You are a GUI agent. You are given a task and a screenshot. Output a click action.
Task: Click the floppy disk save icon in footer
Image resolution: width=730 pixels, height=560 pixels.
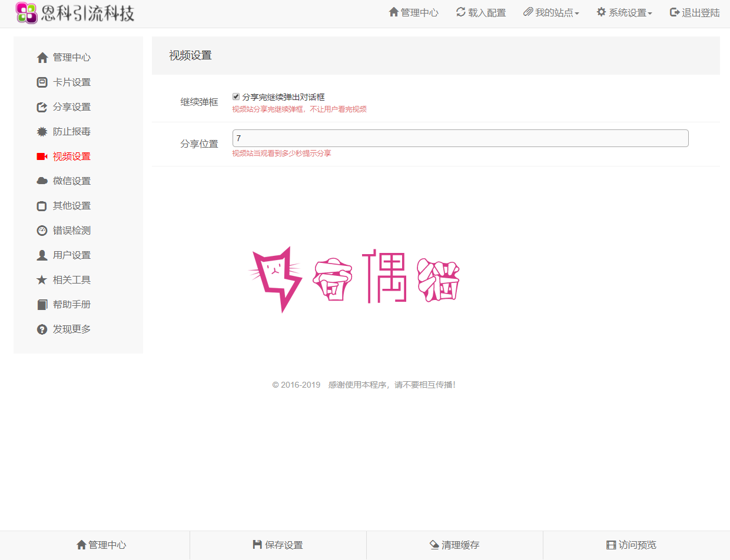pos(257,545)
